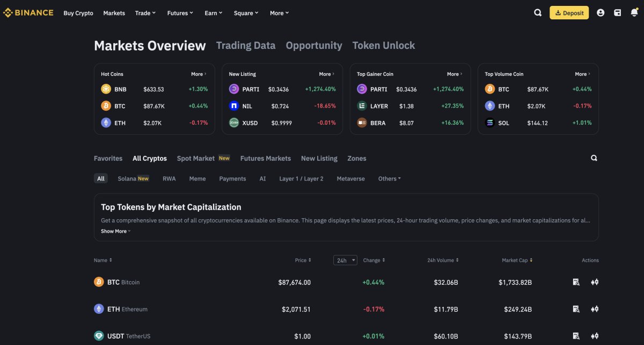Click the search icon beside the Zones tab row
This screenshot has height=345, width=644.
point(594,159)
